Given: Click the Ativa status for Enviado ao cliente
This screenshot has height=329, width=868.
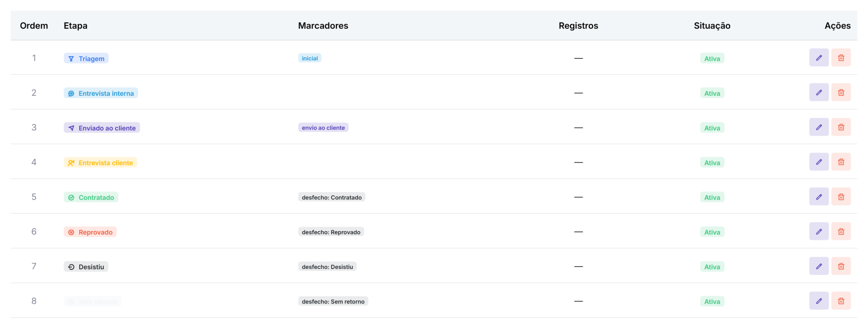Looking at the screenshot, I should [x=712, y=128].
